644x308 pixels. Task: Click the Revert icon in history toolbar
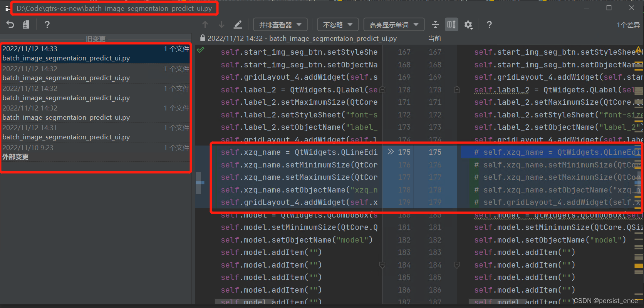10,25
